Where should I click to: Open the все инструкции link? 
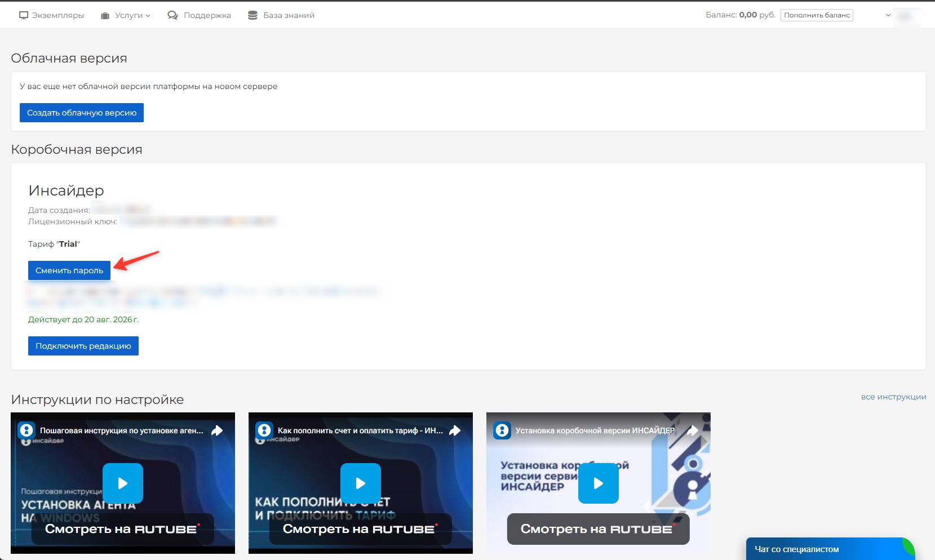point(893,397)
